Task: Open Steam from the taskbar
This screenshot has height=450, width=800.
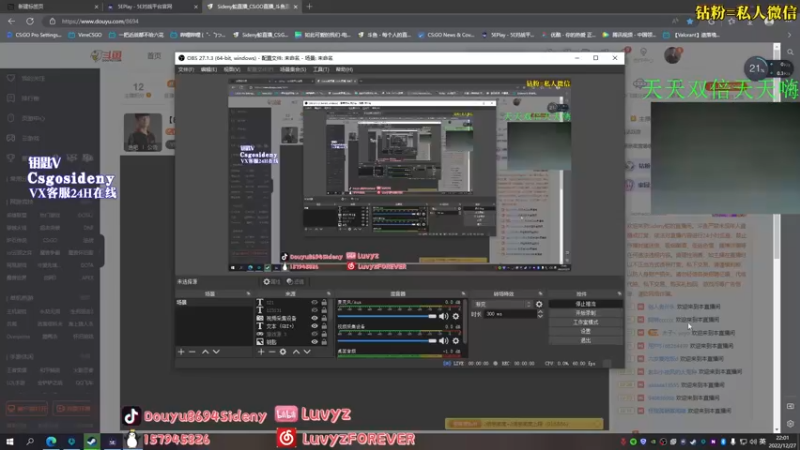Action: pyautogui.click(x=92, y=441)
